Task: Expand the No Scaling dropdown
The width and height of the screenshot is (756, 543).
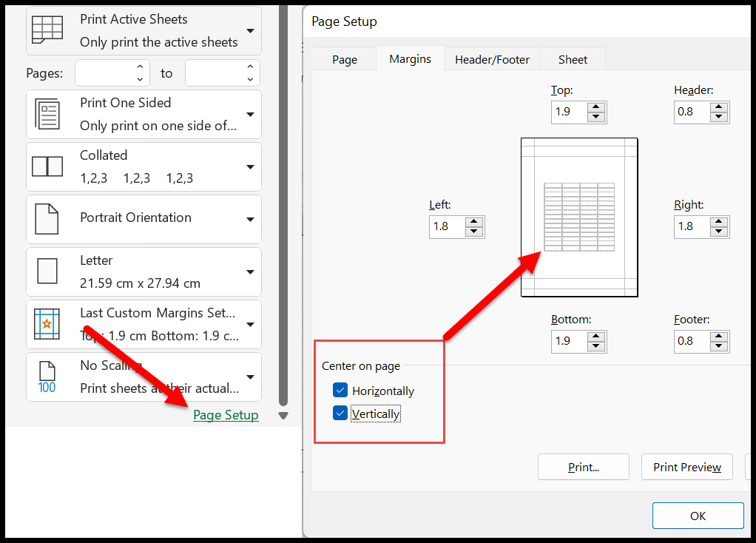Action: (x=250, y=377)
